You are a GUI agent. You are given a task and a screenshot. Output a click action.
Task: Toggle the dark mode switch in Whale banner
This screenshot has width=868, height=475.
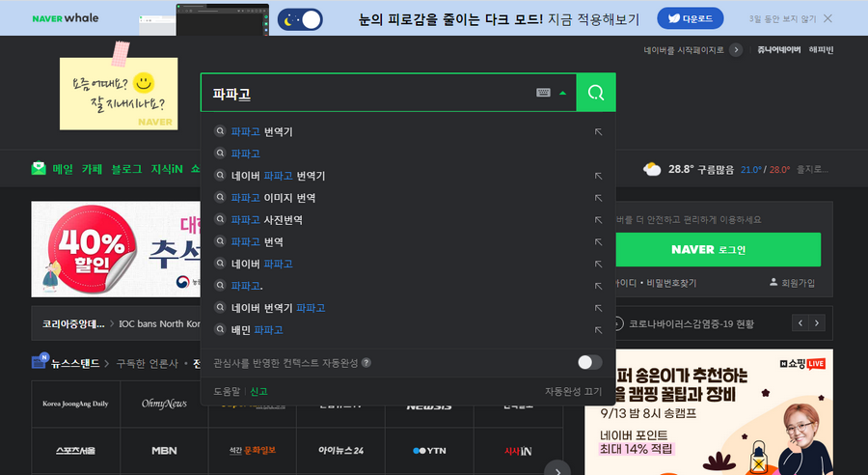pyautogui.click(x=300, y=19)
